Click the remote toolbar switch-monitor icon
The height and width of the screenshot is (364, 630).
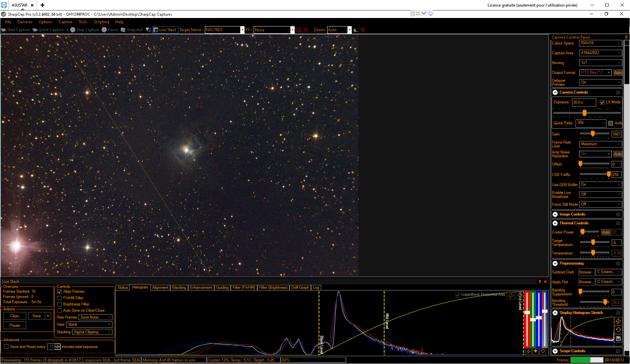tap(430, 13)
